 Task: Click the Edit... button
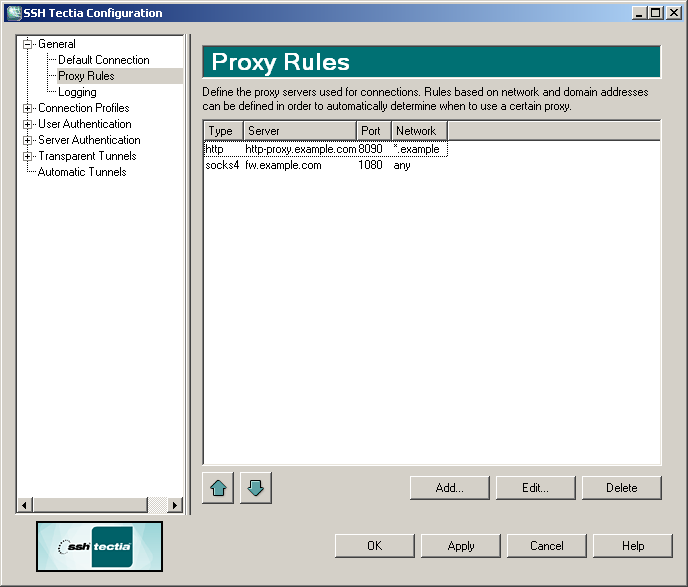click(536, 488)
